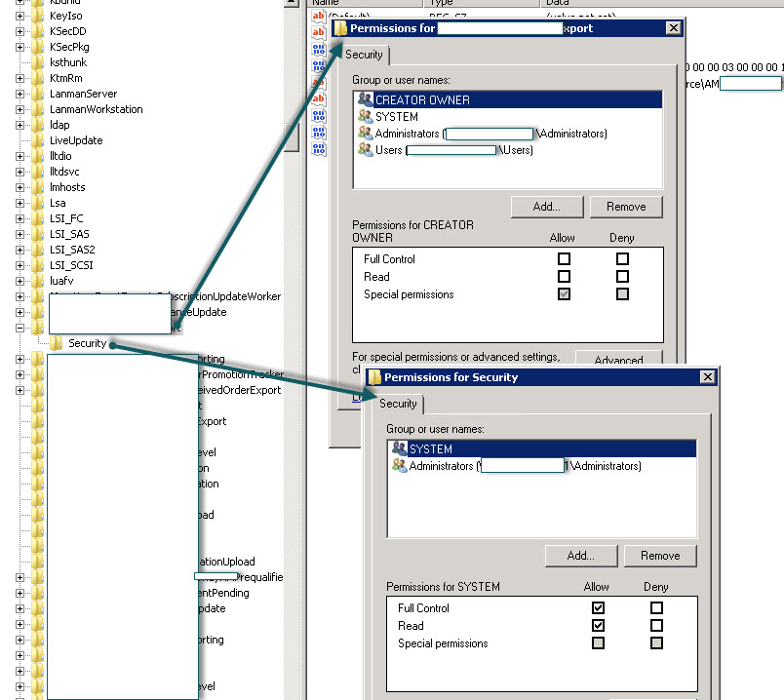Click the LSI_SAS2 folder icon
Viewport: 784px width, 700px height.
[37, 250]
